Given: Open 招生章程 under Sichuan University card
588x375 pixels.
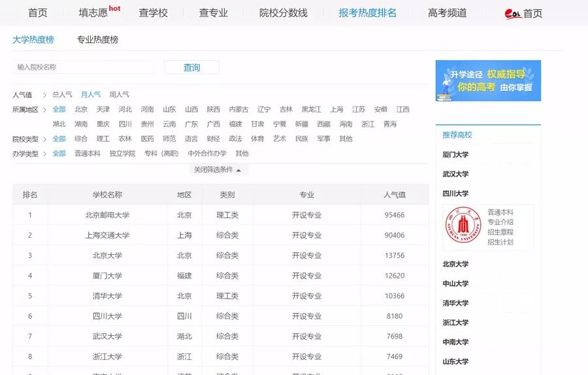Looking at the screenshot, I should (500, 232).
